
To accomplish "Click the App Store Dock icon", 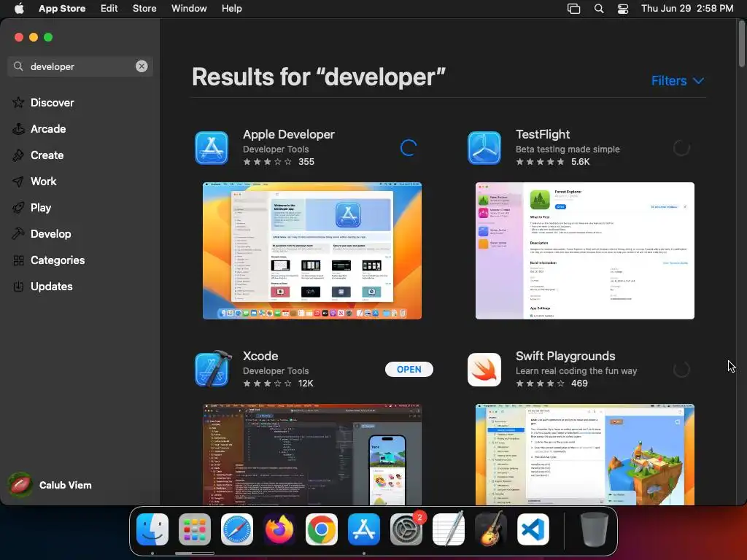I will pos(364,529).
